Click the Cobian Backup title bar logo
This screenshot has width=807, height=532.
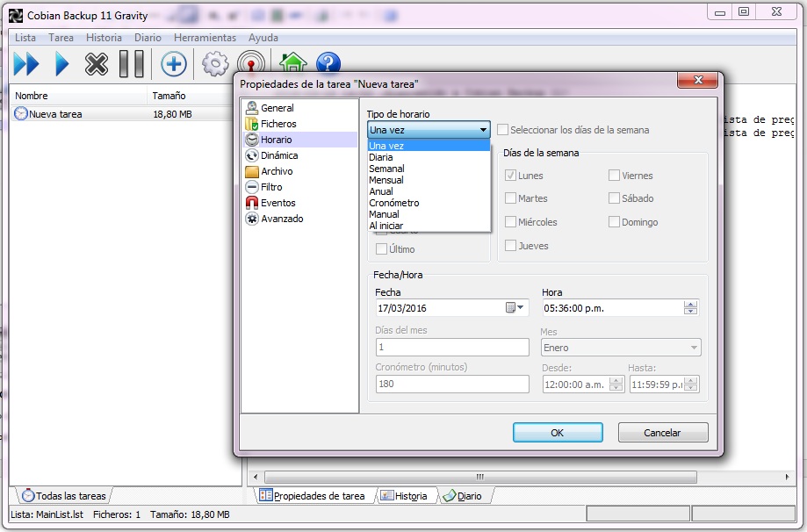coord(16,16)
